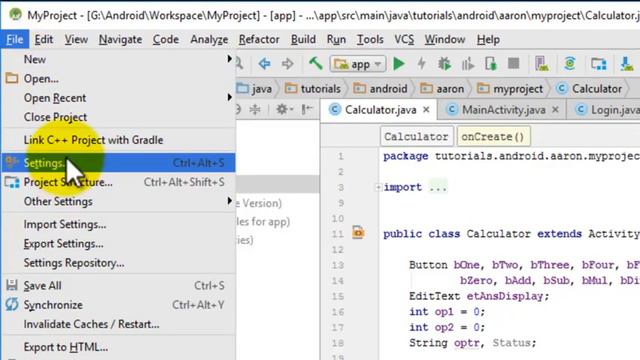
Task: Open the Build menu
Action: click(x=303, y=40)
